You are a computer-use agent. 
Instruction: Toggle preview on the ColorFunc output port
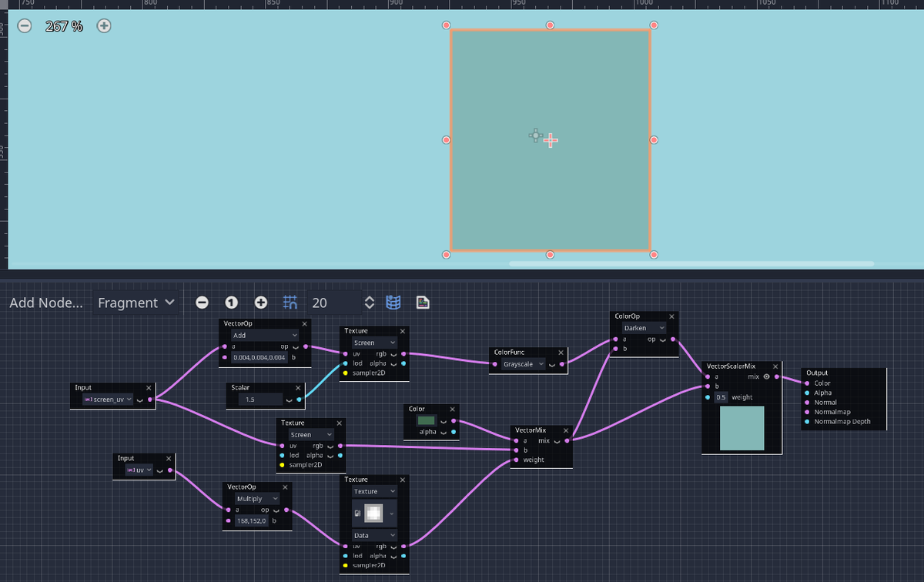click(x=552, y=363)
